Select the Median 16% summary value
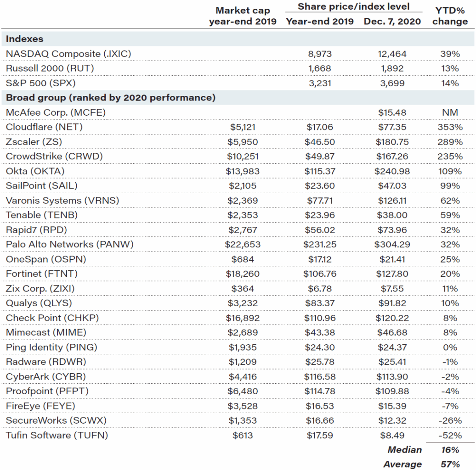Viewport: 476px width, 470px height. point(450,450)
